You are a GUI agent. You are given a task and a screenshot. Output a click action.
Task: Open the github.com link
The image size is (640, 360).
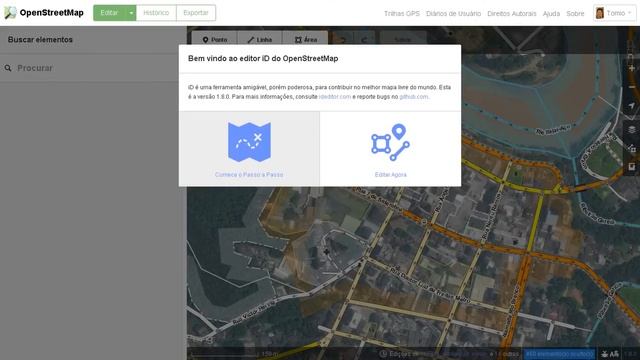(413, 97)
